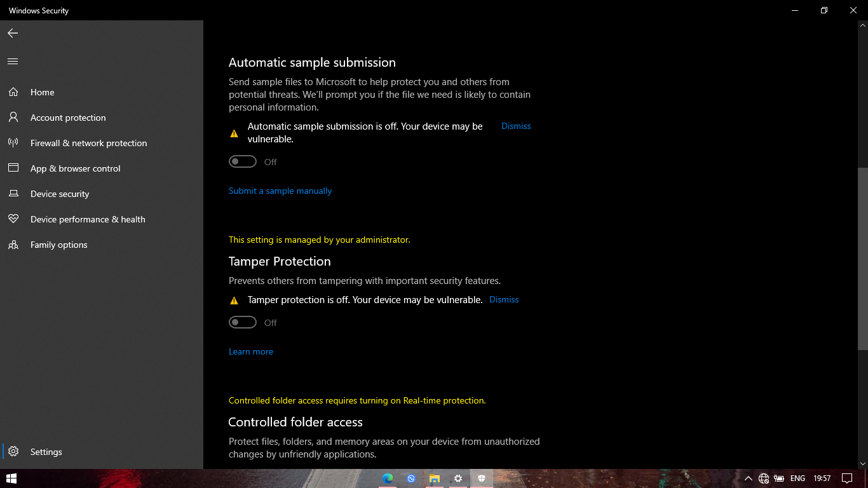
Task: Click the warning icon for sample submission
Action: point(234,133)
